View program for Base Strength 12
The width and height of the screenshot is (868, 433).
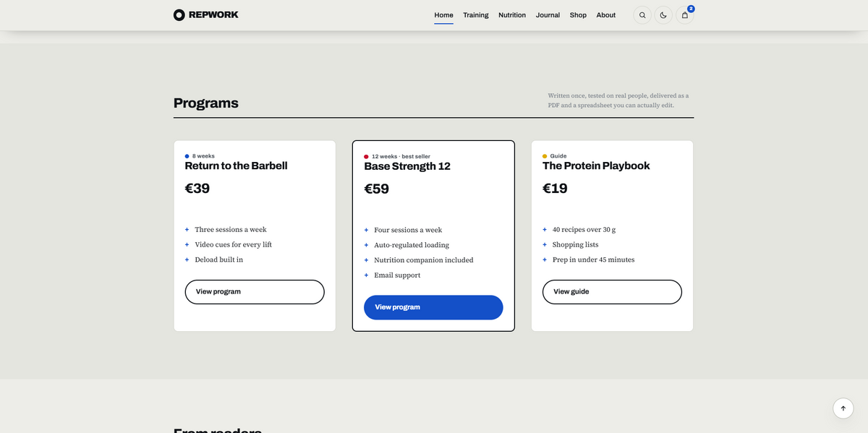pyautogui.click(x=433, y=307)
